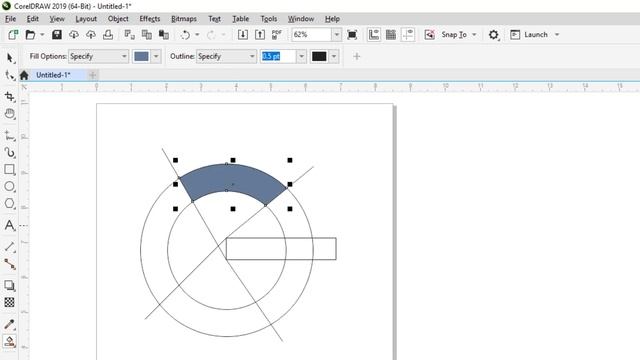Expand the Launch dropdown arrow

(x=557, y=35)
